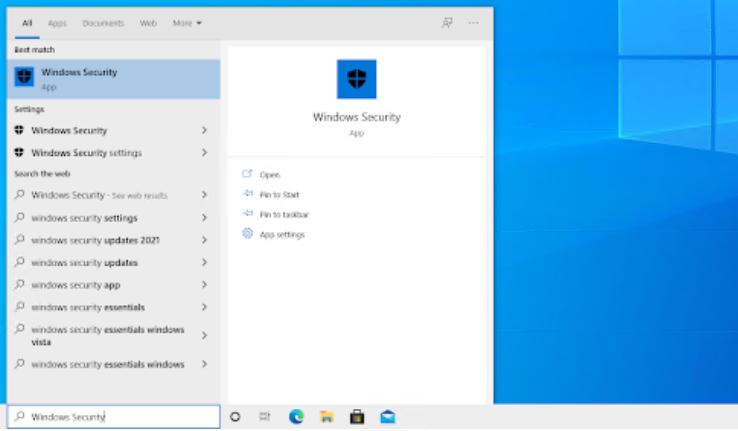Select the Web search tab

point(148,22)
